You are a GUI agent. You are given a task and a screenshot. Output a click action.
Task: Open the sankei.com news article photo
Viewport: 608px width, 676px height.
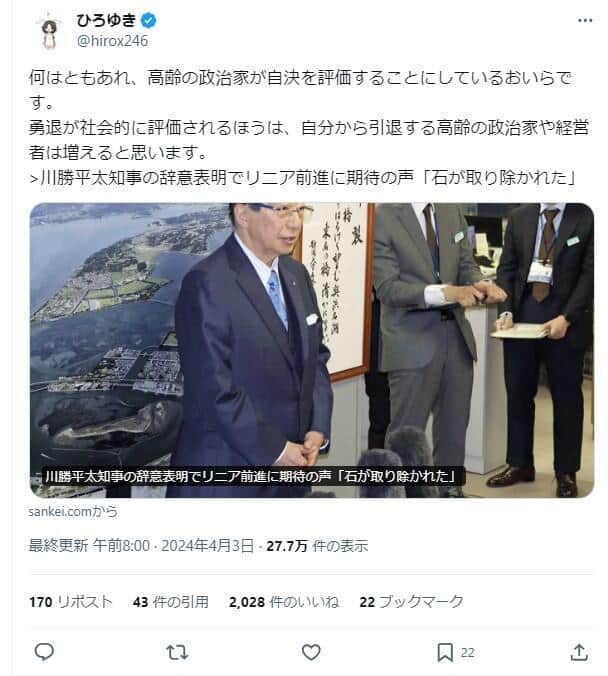coord(312,350)
